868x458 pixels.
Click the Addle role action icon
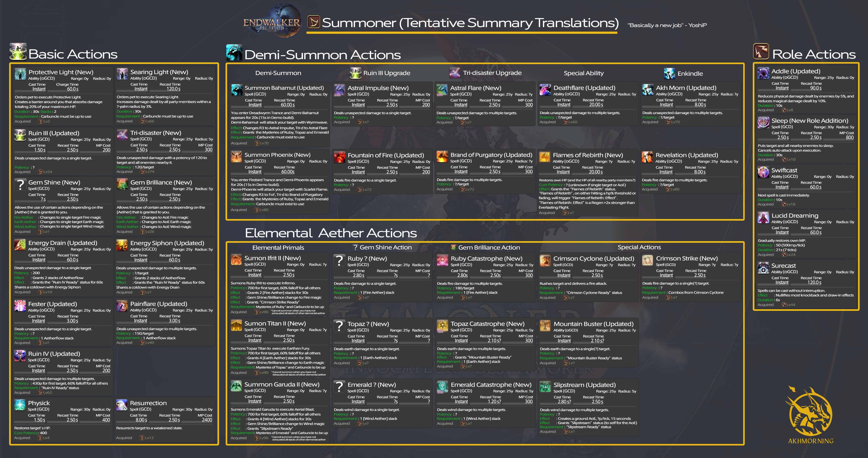tap(763, 73)
